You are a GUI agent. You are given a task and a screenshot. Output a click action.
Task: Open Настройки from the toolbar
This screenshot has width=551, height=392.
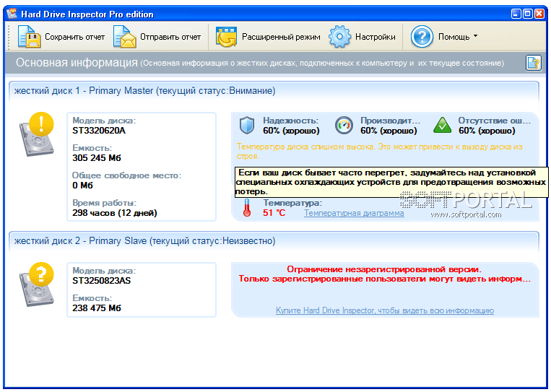(376, 37)
